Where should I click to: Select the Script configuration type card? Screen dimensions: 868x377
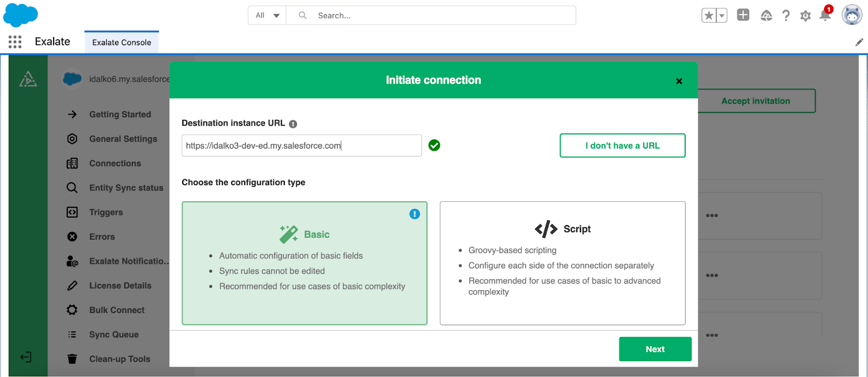(563, 264)
